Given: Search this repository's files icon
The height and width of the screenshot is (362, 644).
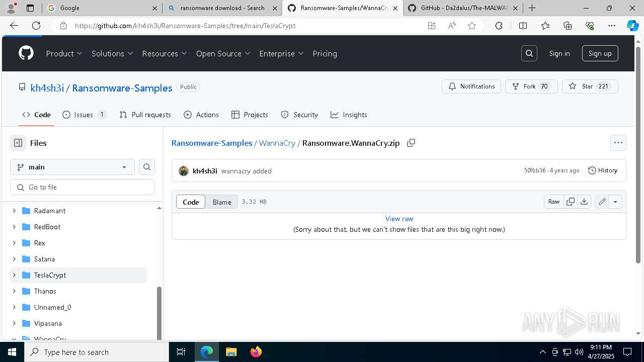Looking at the screenshot, I should coord(147,167).
